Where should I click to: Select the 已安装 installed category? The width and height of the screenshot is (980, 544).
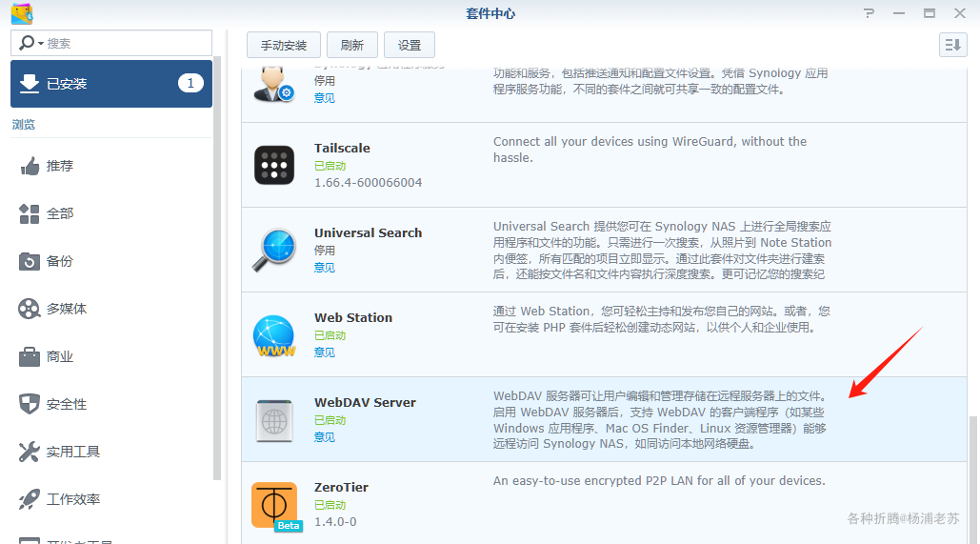(111, 84)
